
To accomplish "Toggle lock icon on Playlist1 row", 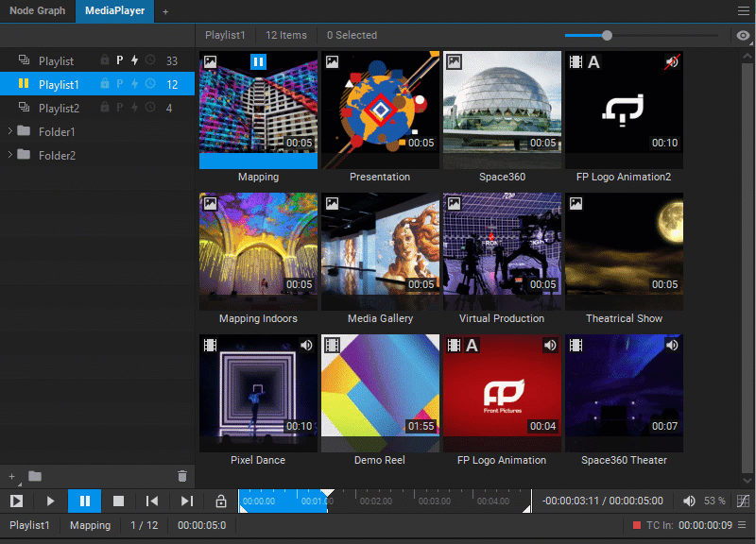I will click(104, 83).
